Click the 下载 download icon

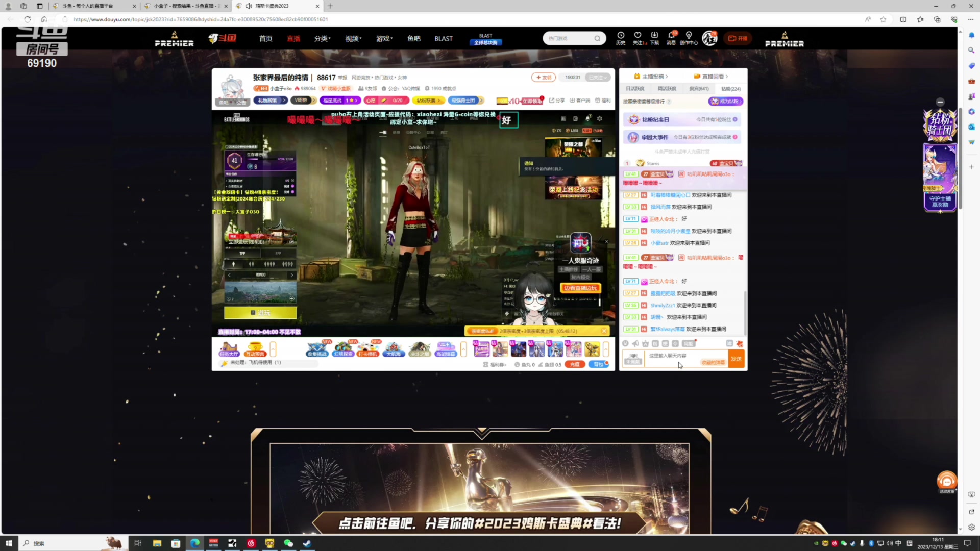point(654,38)
